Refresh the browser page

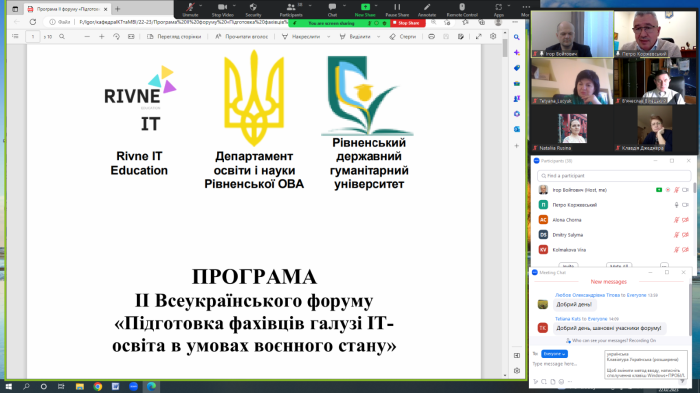33,22
